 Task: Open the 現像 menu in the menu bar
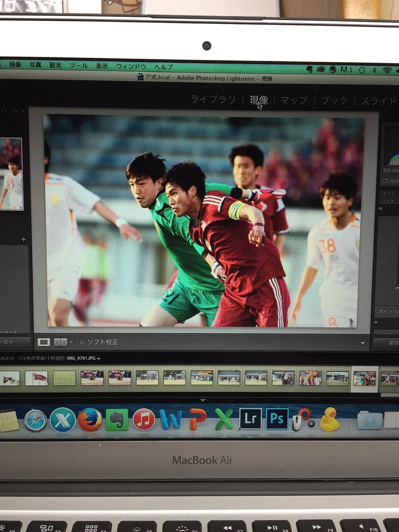coord(15,65)
